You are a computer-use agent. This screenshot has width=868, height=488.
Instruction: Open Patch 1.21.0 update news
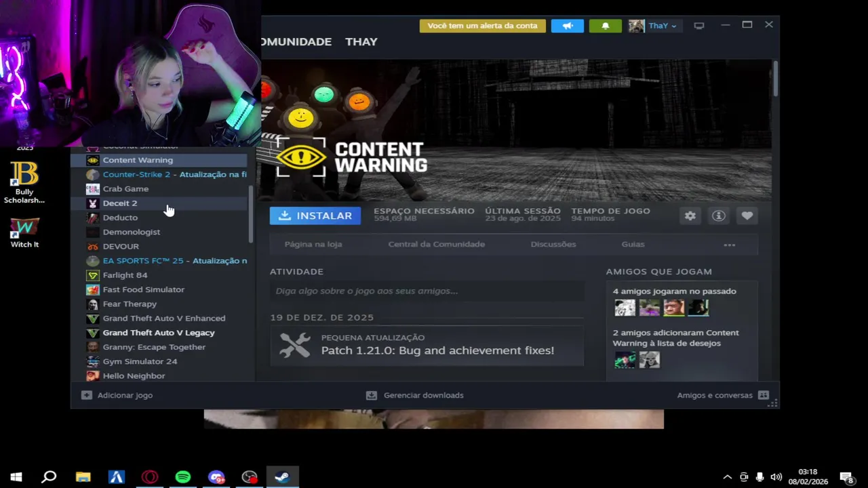(x=437, y=350)
